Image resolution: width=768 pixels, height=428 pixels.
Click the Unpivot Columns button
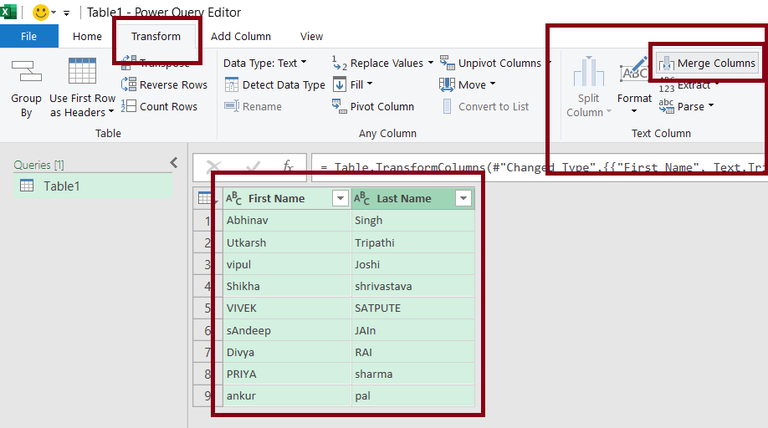point(491,63)
